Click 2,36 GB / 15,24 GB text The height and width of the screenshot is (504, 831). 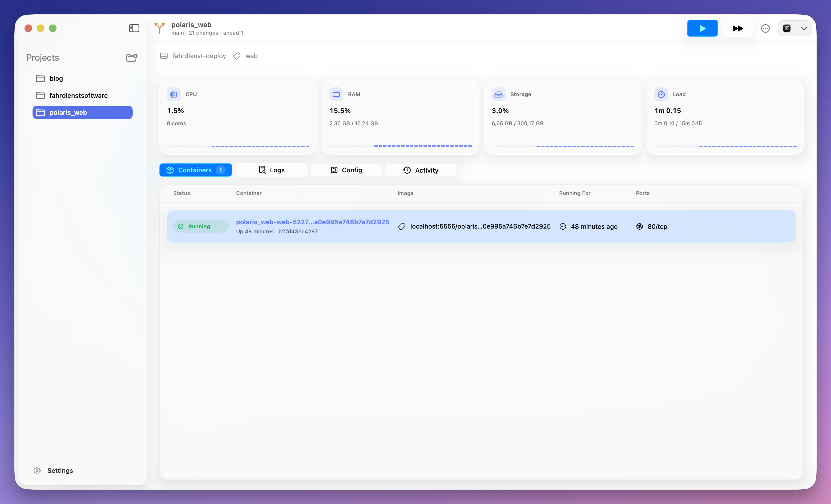[x=353, y=123]
